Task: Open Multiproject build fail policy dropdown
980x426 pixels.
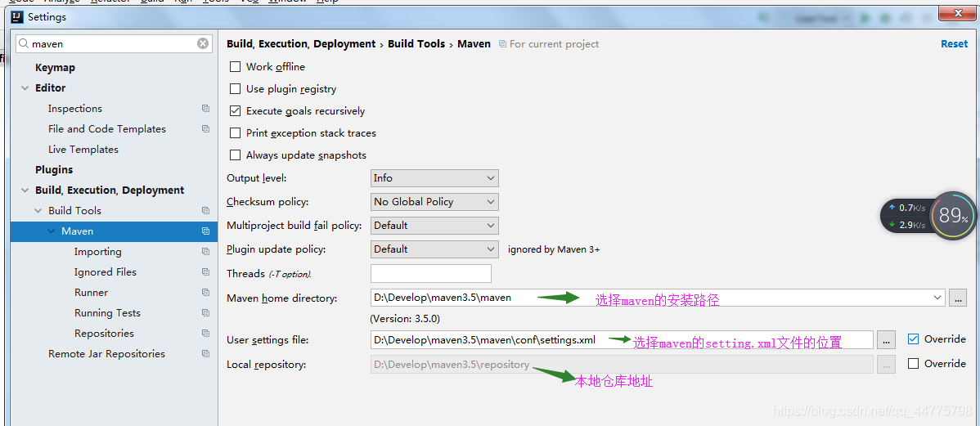Action: coord(434,226)
